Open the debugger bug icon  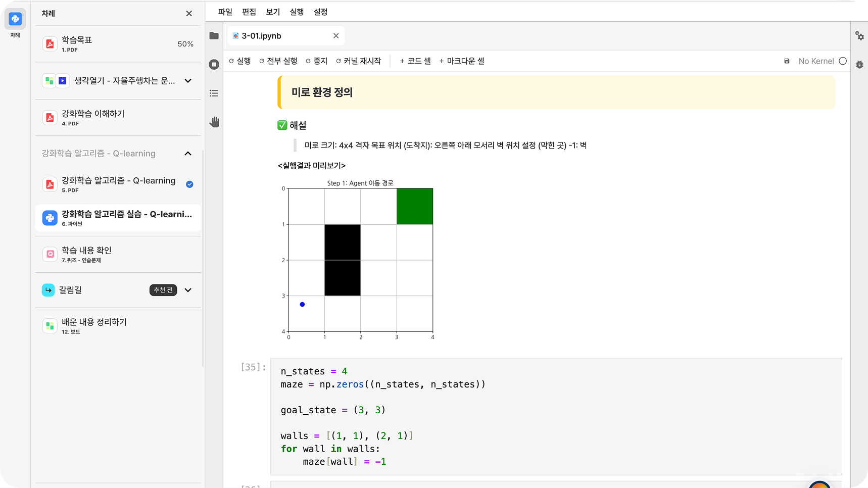[859, 65]
